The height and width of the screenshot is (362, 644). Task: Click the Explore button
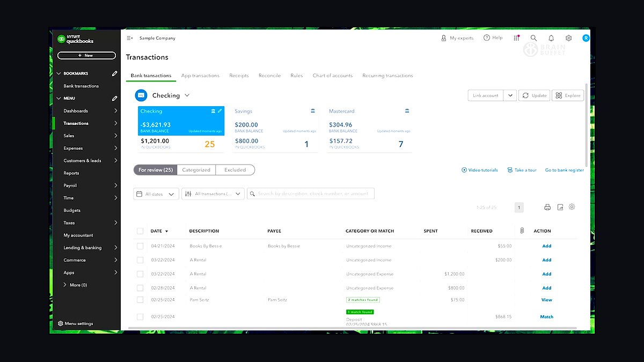(x=568, y=95)
